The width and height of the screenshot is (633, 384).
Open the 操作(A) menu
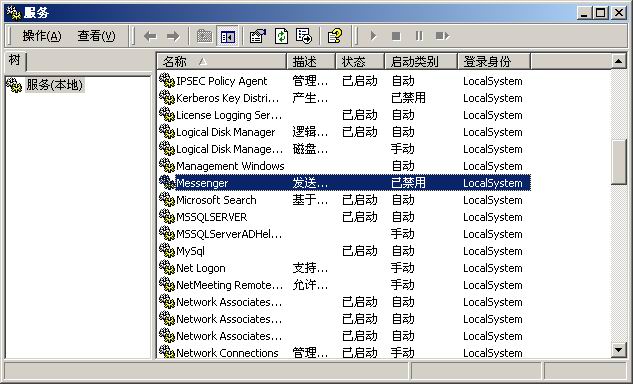pos(42,36)
